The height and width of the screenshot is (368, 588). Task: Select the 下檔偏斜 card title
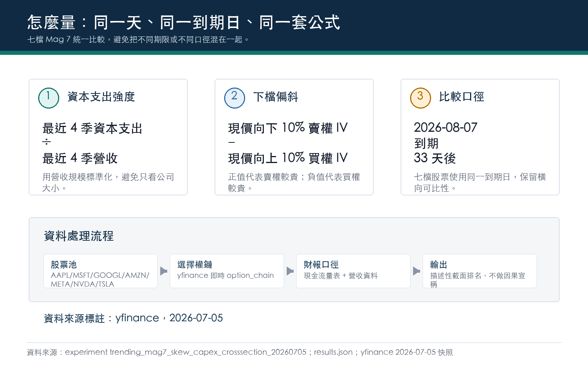tap(276, 97)
